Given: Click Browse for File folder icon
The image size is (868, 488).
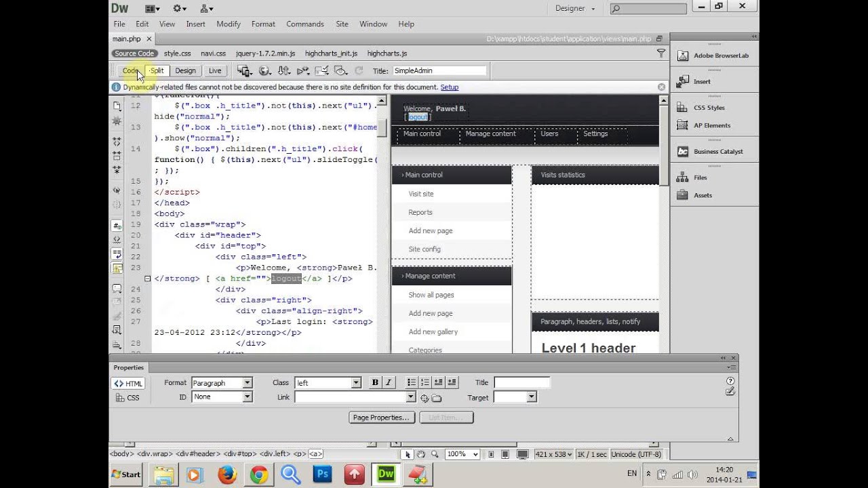Looking at the screenshot, I should [436, 399].
